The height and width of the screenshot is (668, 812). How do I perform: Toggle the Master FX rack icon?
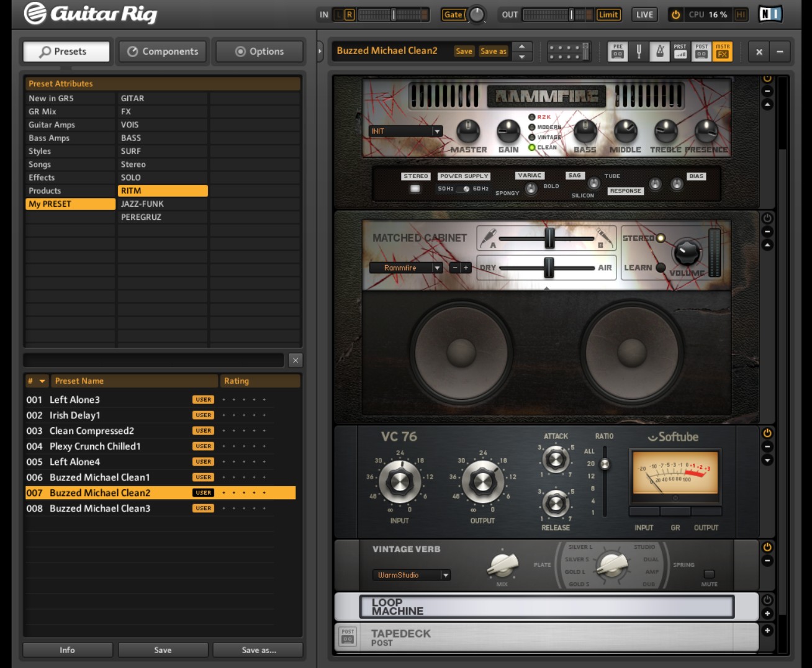(723, 52)
